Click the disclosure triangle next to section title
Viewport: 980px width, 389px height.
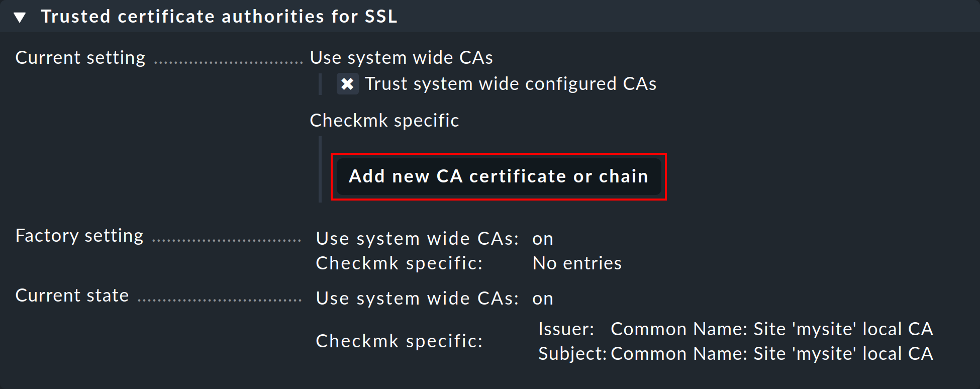click(x=20, y=16)
